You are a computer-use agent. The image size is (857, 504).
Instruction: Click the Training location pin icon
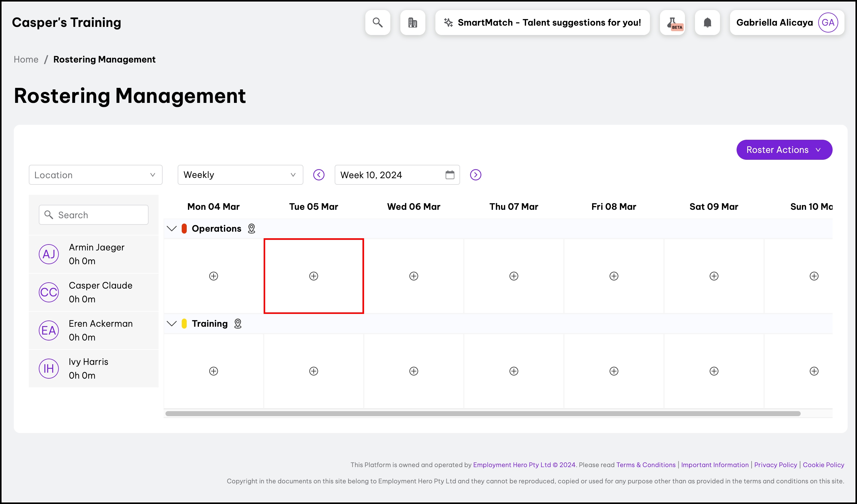point(238,324)
